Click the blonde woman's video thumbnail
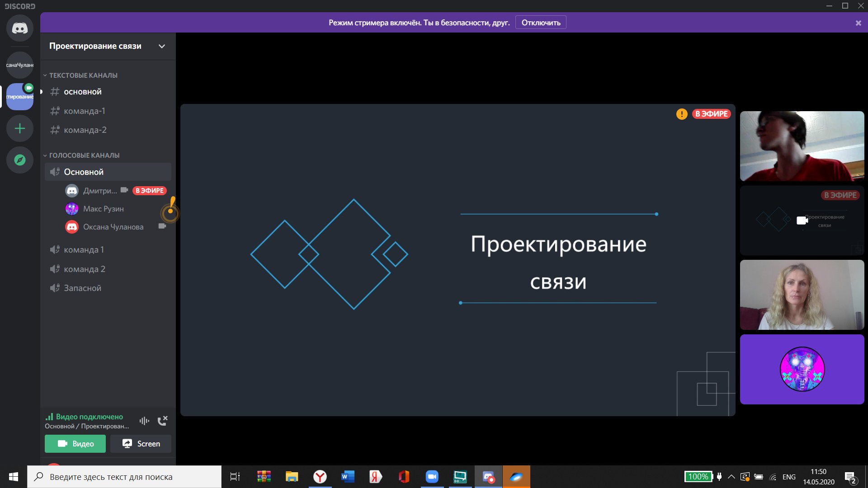The height and width of the screenshot is (488, 868). pos(802,295)
